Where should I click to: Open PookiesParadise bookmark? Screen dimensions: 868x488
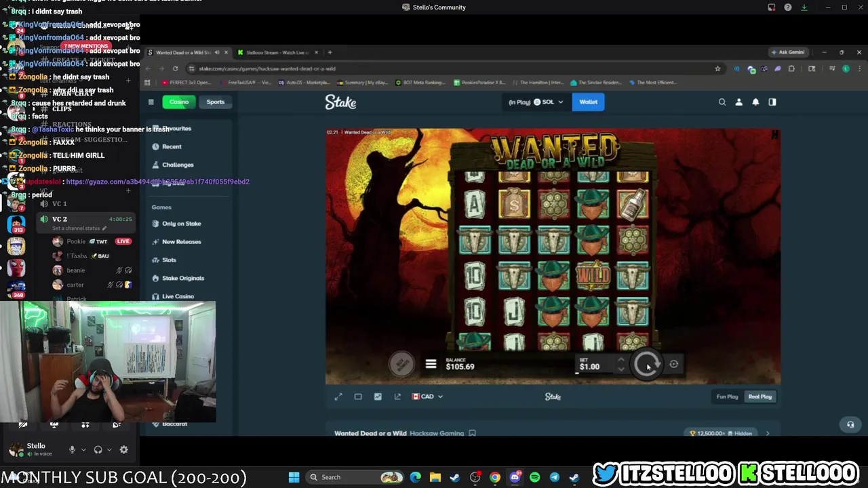pyautogui.click(x=480, y=83)
